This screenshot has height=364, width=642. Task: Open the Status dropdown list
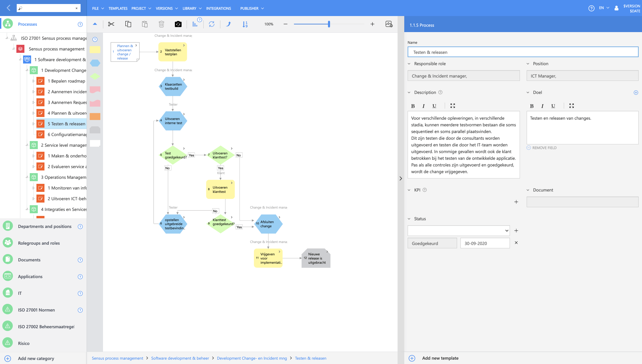tap(458, 231)
